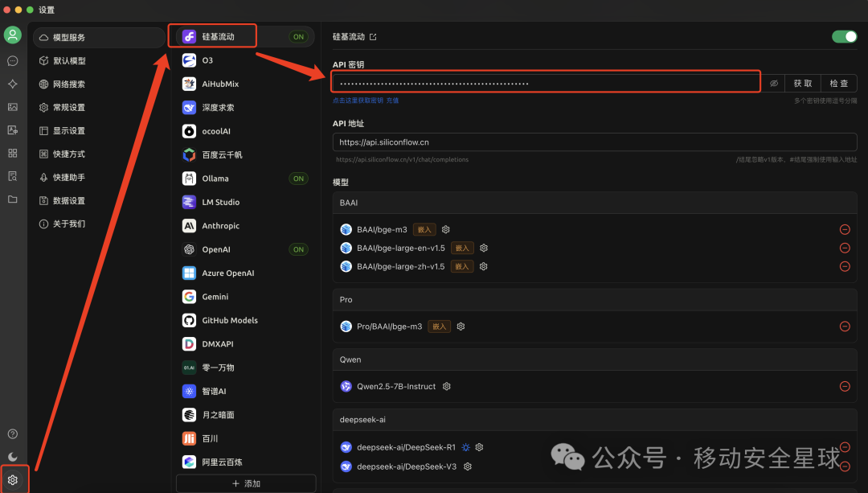This screenshot has height=493, width=868.
Task: Select the DMXAPI provider
Action: (245, 344)
